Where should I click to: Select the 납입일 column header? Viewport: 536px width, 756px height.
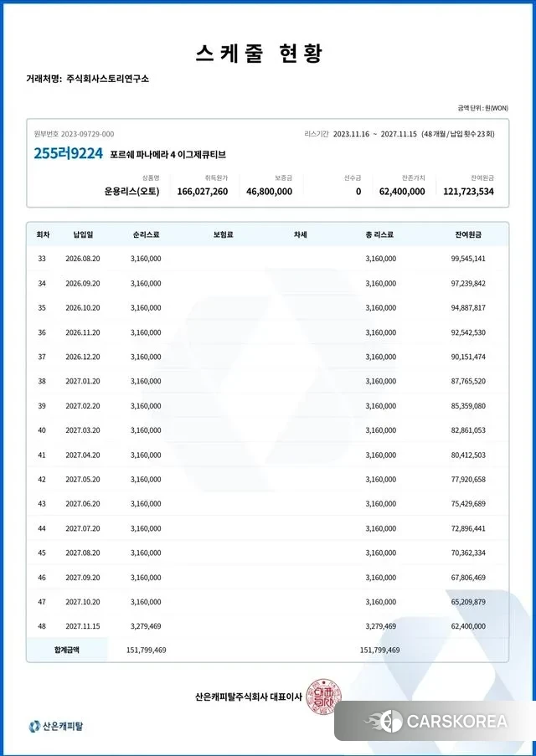tap(83, 234)
